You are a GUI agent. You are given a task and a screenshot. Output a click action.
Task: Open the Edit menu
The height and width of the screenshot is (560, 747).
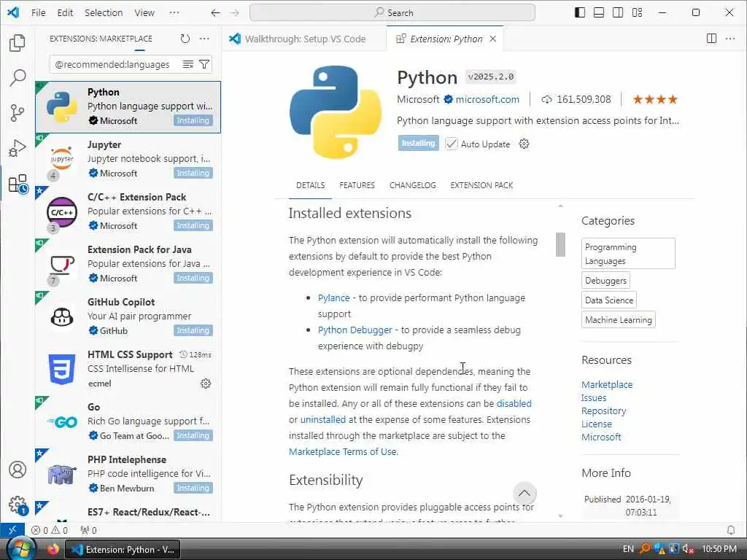coord(65,13)
